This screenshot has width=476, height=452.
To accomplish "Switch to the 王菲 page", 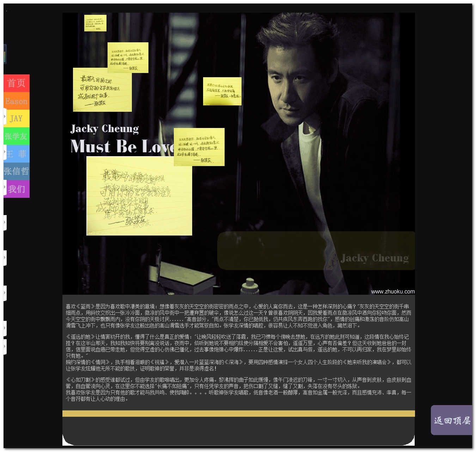I will pos(17,154).
